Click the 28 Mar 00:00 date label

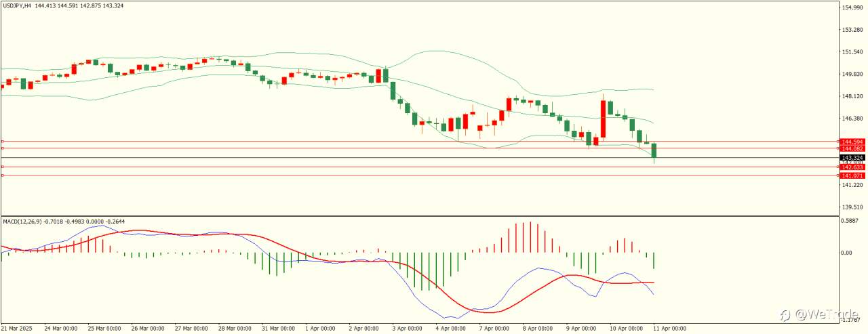[x=233, y=329]
